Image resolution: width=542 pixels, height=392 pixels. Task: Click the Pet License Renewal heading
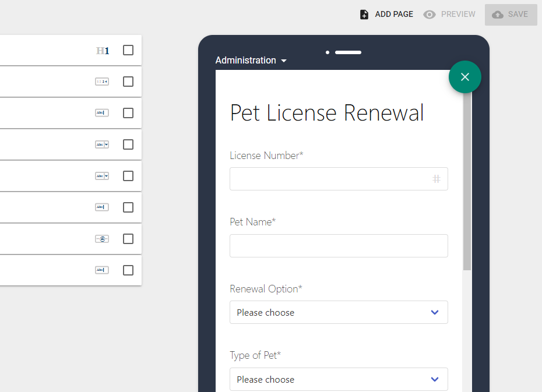coord(327,113)
